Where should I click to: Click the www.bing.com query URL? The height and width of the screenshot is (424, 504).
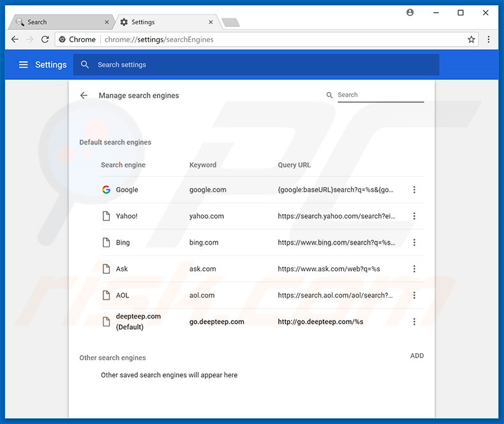click(336, 242)
